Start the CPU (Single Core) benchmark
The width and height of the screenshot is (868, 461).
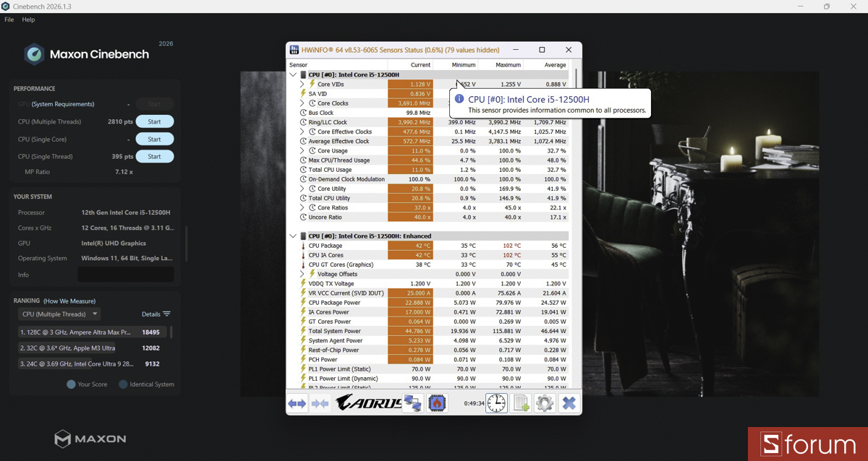pyautogui.click(x=155, y=139)
